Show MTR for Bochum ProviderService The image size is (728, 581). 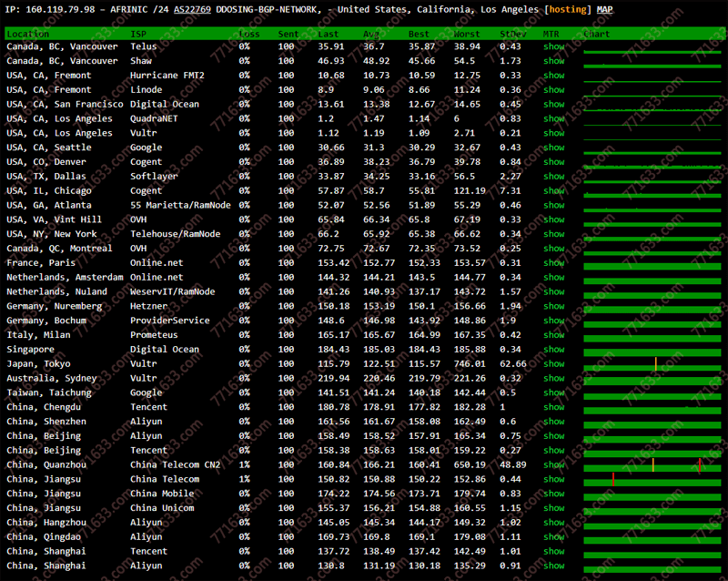tap(554, 321)
